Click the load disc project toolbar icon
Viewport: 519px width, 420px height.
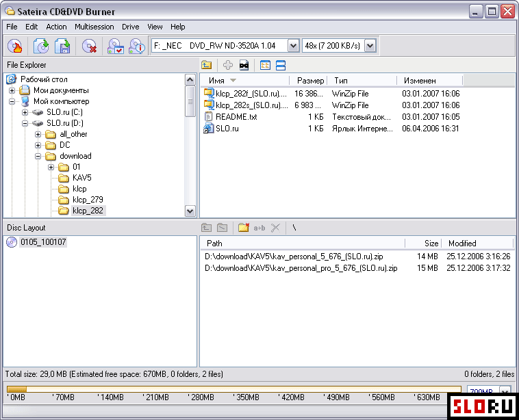pyautogui.click(x=41, y=46)
